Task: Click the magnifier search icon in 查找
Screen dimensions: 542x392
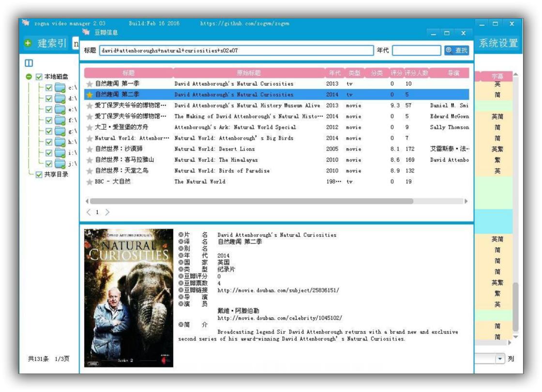Action: click(449, 50)
